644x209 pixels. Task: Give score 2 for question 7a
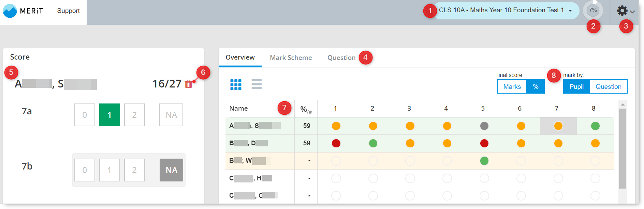(134, 115)
